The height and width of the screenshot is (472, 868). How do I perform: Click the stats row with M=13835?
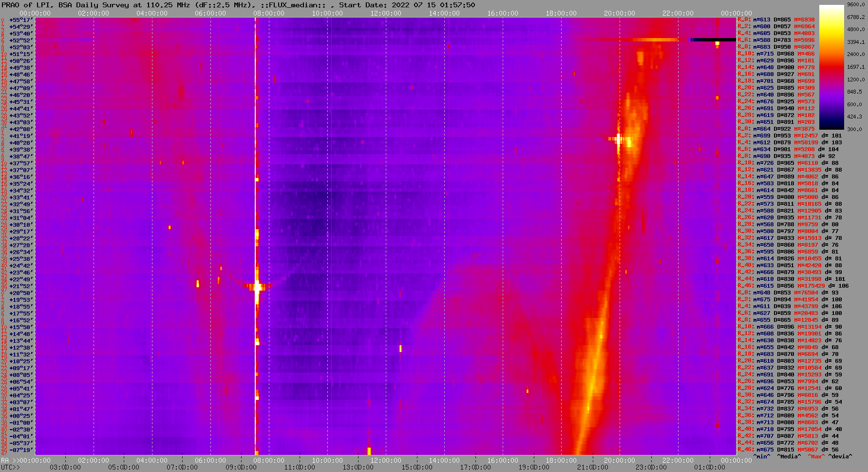click(x=790, y=170)
